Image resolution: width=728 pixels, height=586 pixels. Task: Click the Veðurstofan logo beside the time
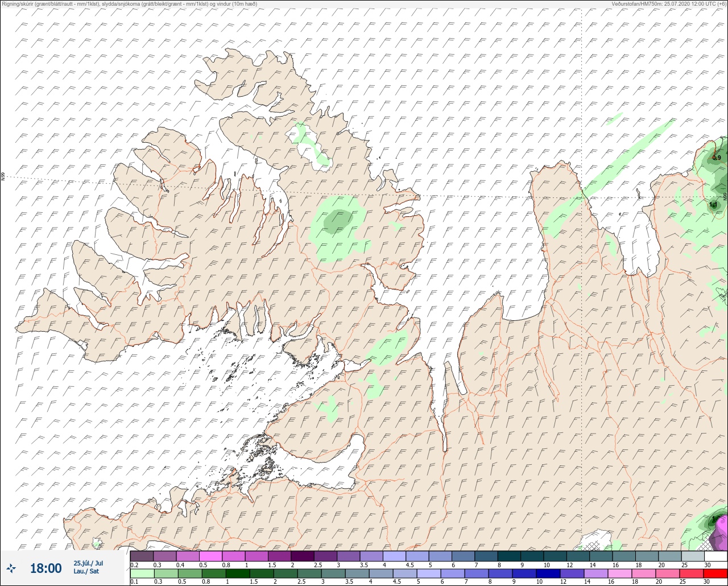(x=11, y=568)
